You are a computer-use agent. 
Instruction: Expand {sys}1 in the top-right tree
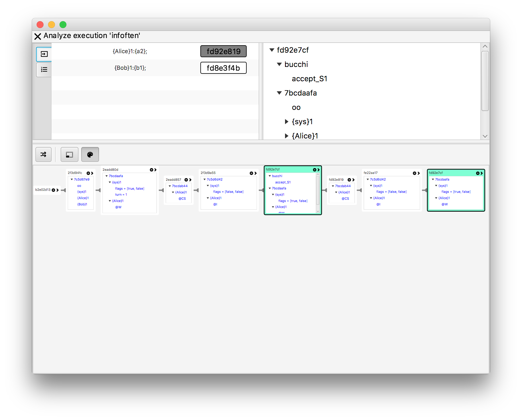pyautogui.click(x=286, y=122)
